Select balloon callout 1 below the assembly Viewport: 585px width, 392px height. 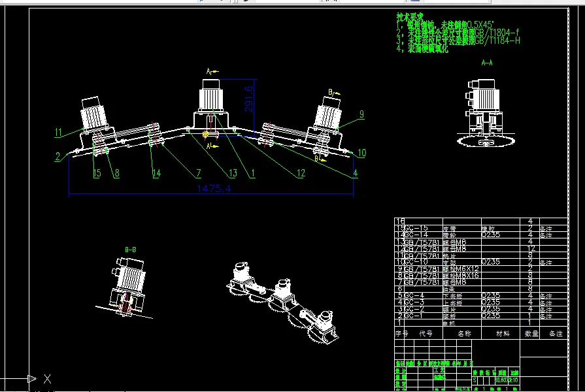point(253,173)
